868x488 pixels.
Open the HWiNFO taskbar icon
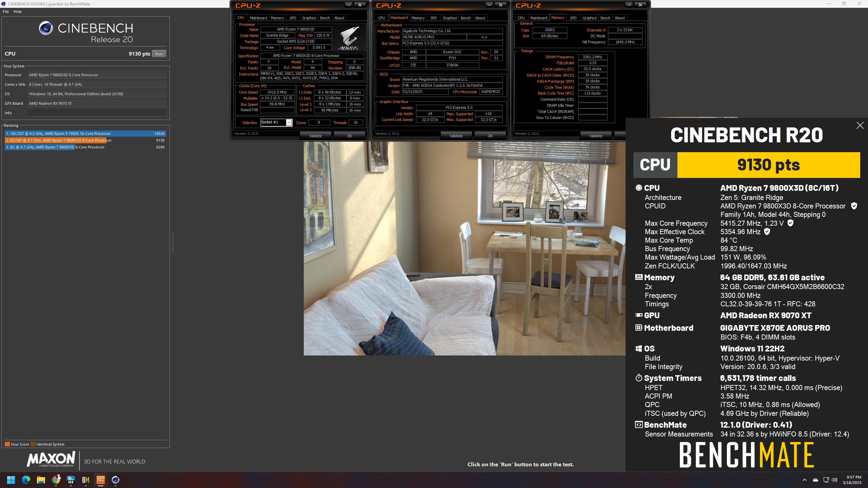click(71, 480)
